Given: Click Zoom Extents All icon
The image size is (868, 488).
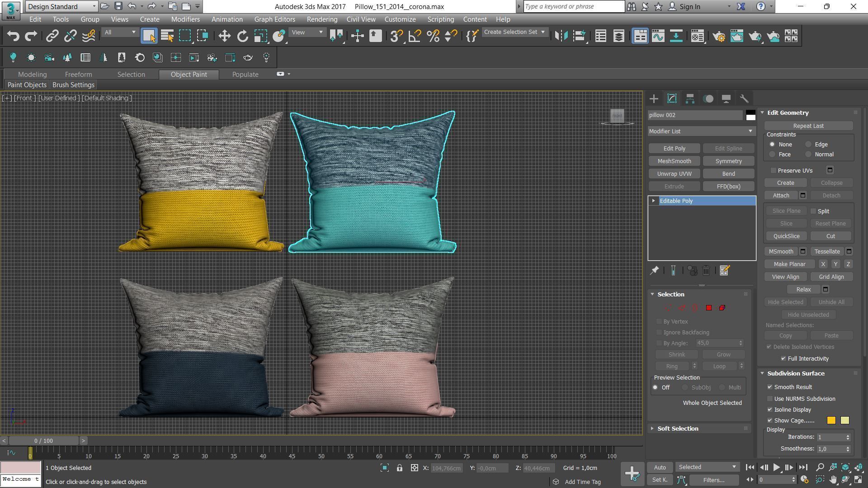Looking at the screenshot, I should tap(845, 468).
